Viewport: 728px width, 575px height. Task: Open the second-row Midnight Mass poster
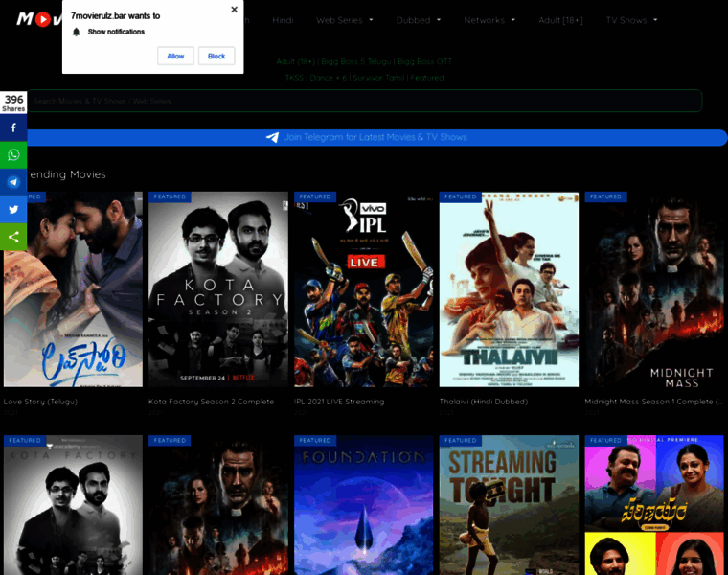[218, 505]
